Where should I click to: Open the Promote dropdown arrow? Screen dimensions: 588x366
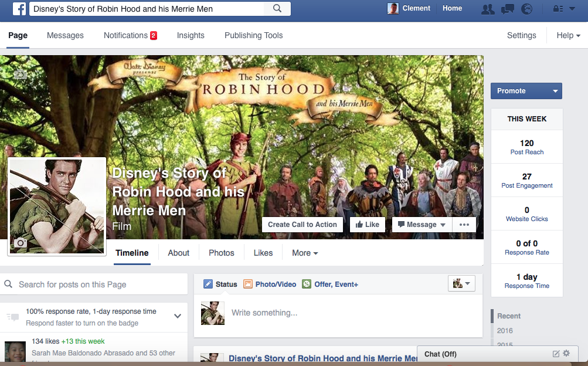(x=555, y=91)
